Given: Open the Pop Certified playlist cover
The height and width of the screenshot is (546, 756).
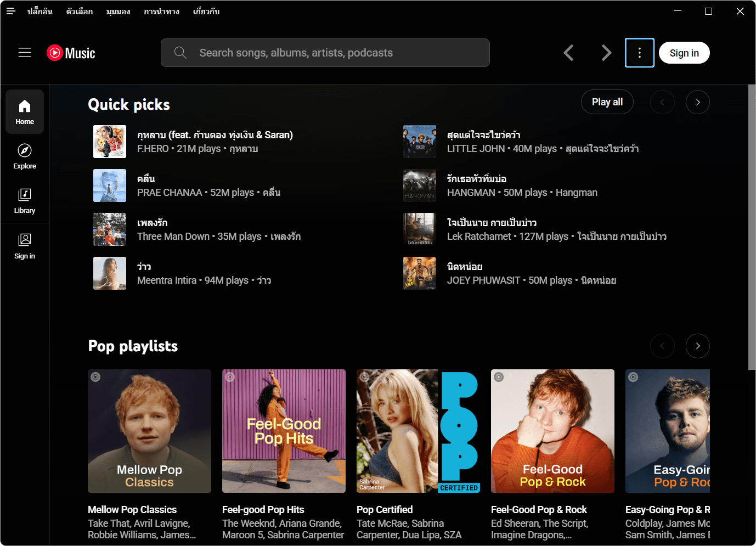Looking at the screenshot, I should 418,431.
